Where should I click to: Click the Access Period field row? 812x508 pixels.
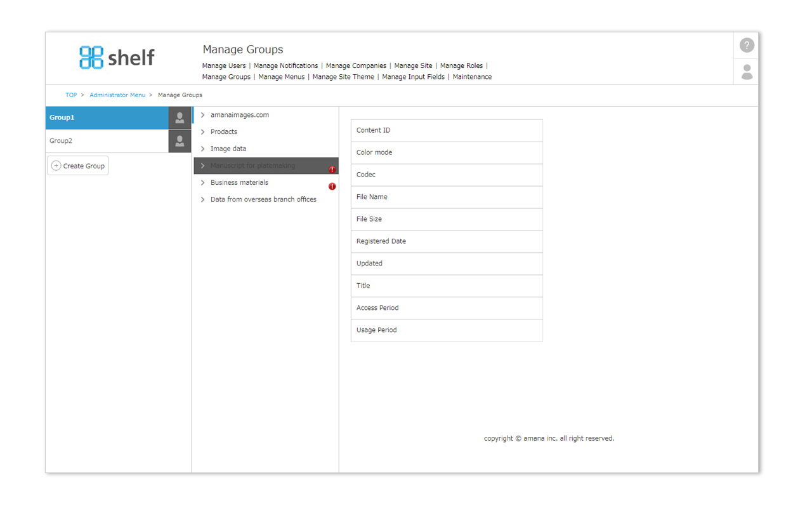point(447,308)
